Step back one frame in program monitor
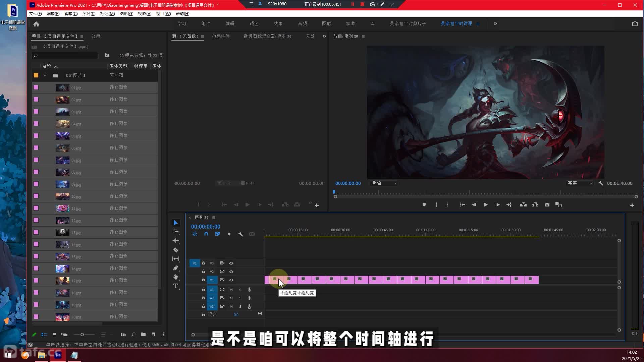This screenshot has width=644, height=362. tap(474, 205)
